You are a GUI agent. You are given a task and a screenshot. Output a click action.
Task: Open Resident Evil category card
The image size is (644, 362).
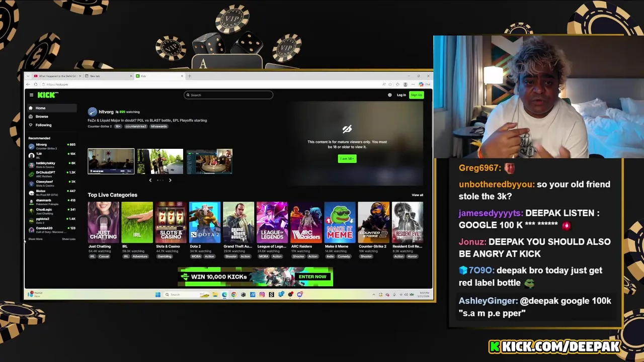[x=408, y=222]
